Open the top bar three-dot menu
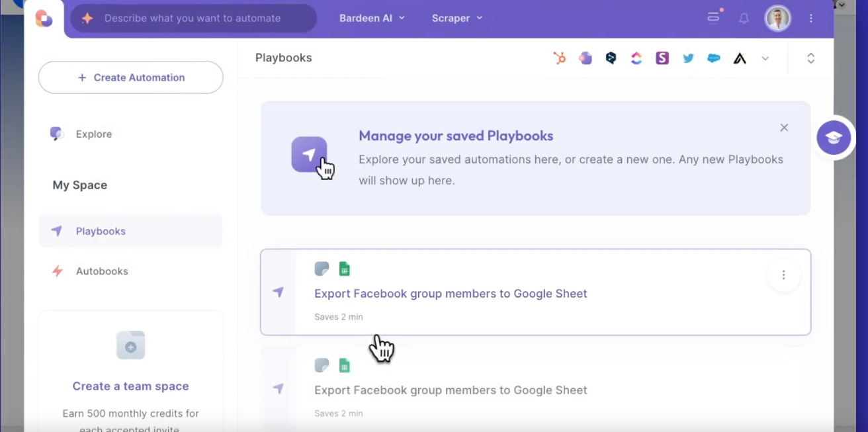The height and width of the screenshot is (432, 868). [x=811, y=19]
